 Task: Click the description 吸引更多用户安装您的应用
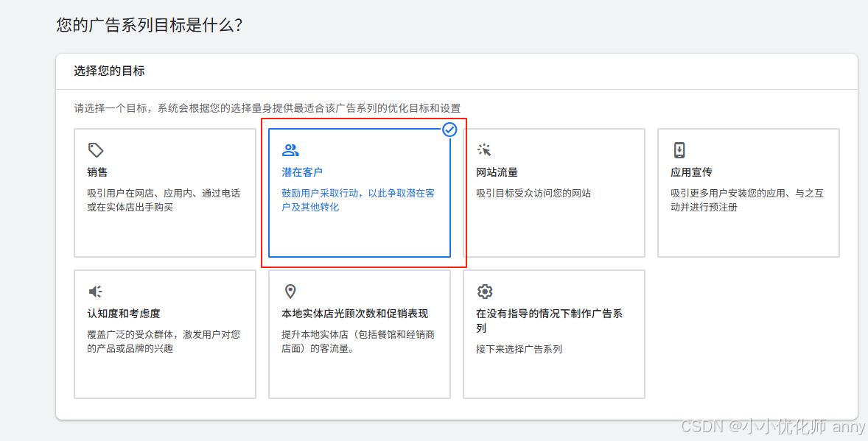(x=747, y=200)
